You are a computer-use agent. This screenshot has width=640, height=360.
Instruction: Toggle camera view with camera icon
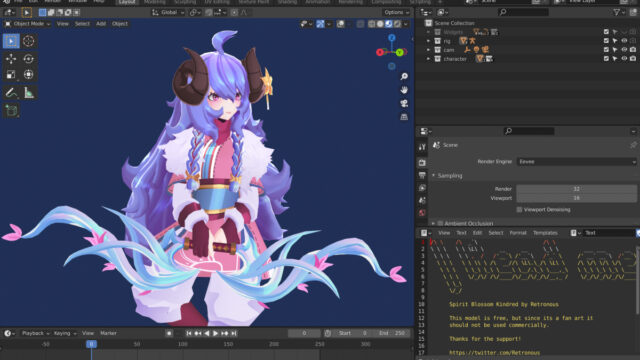[404, 103]
